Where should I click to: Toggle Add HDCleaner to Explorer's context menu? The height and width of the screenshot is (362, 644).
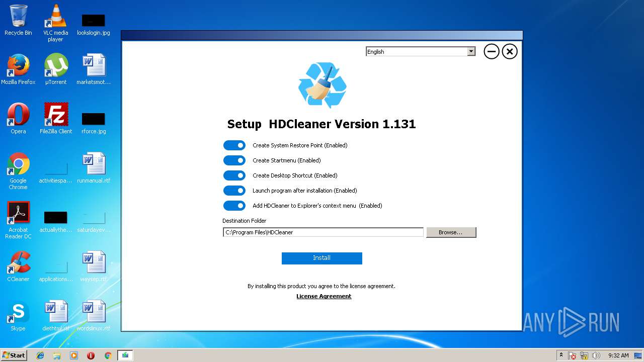click(234, 206)
